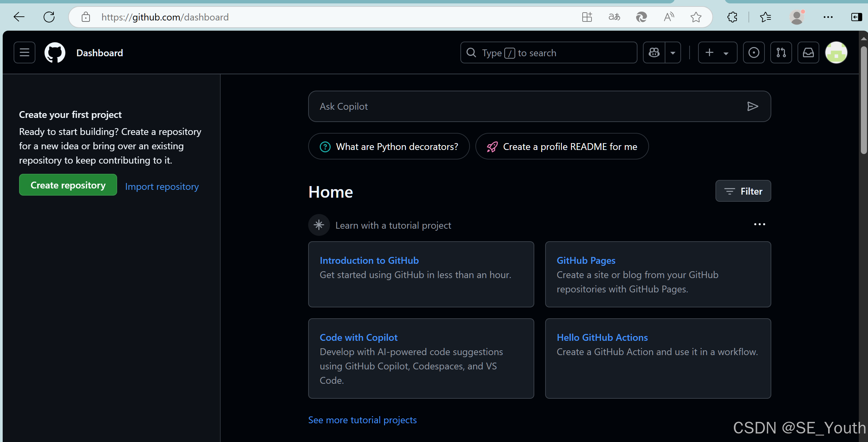Click the Import repository link
Image resolution: width=868 pixels, height=442 pixels.
(162, 186)
